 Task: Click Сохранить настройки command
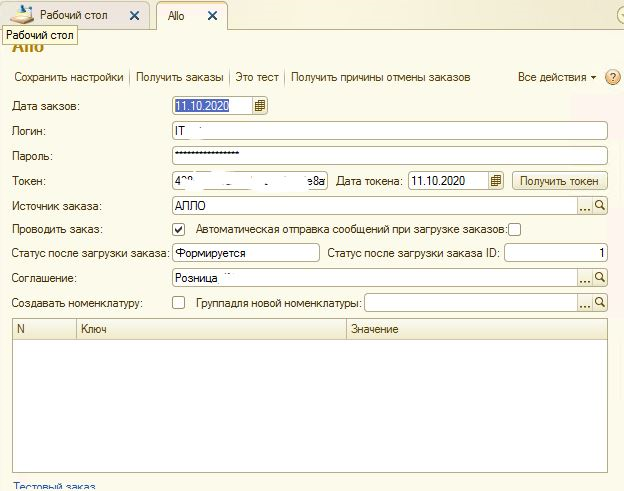click(x=69, y=77)
